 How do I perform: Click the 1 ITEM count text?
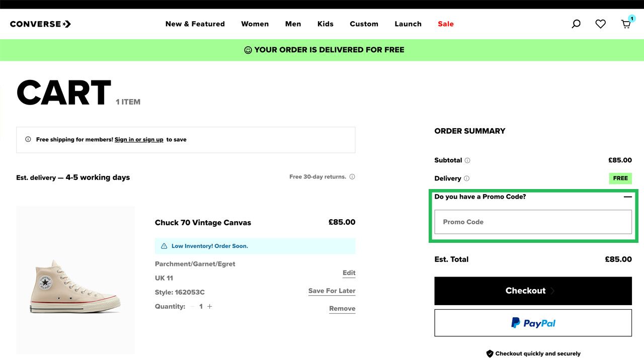(x=128, y=102)
